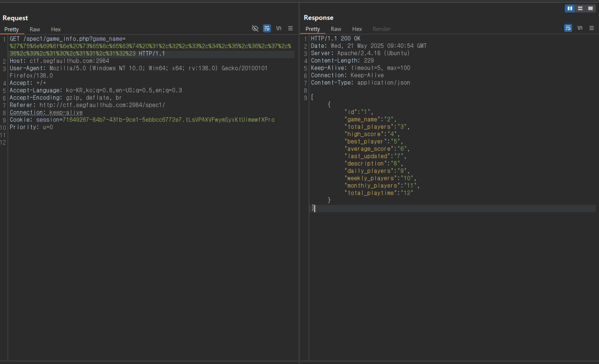Click the Connection: keep-alive request header

(x=46, y=112)
